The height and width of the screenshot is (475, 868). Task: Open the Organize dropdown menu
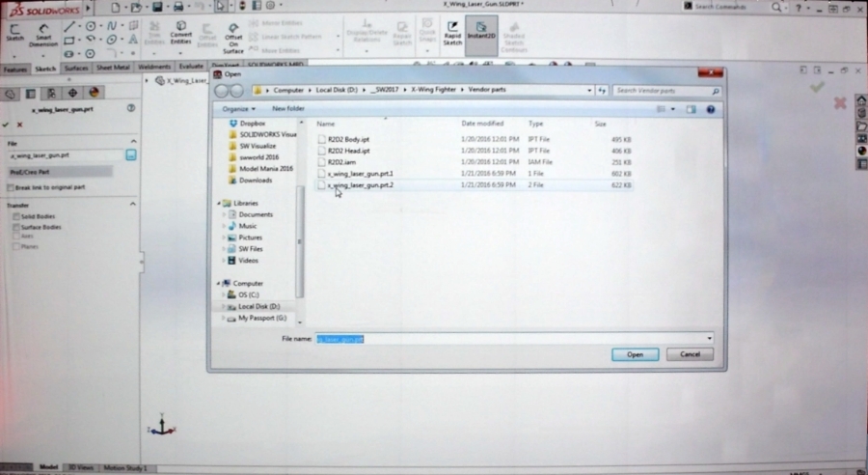[x=238, y=109]
